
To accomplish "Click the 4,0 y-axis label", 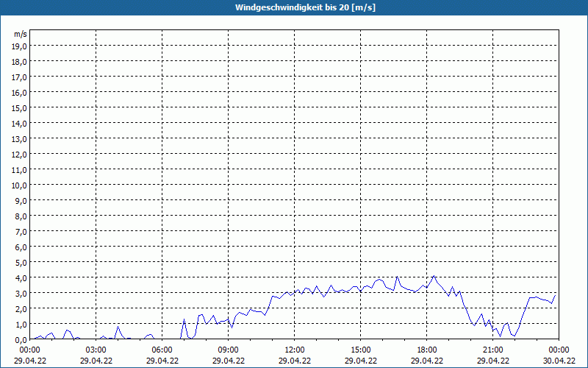I will [x=22, y=278].
